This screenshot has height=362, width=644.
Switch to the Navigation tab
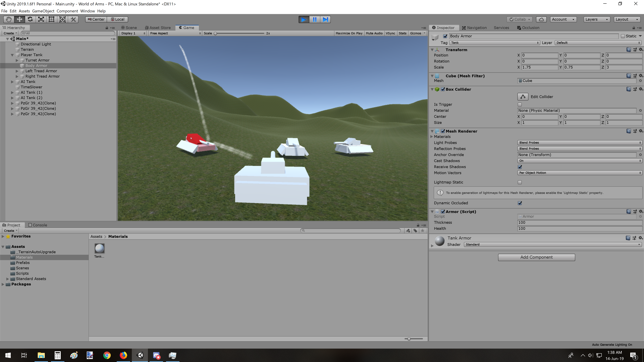pyautogui.click(x=474, y=28)
